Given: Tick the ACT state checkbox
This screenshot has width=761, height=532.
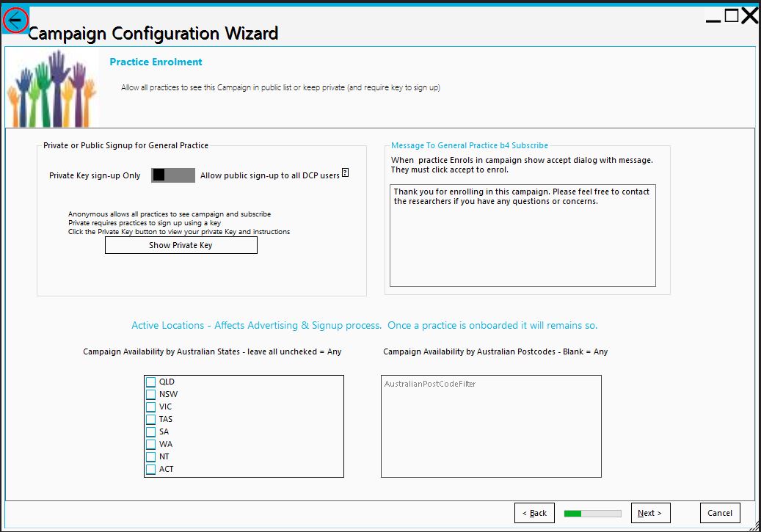Looking at the screenshot, I should (x=151, y=470).
